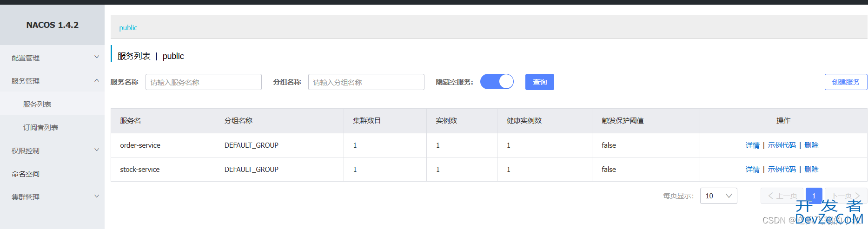Expand the 集群管理 menu chevron
The width and height of the screenshot is (868, 229).
[x=97, y=196]
